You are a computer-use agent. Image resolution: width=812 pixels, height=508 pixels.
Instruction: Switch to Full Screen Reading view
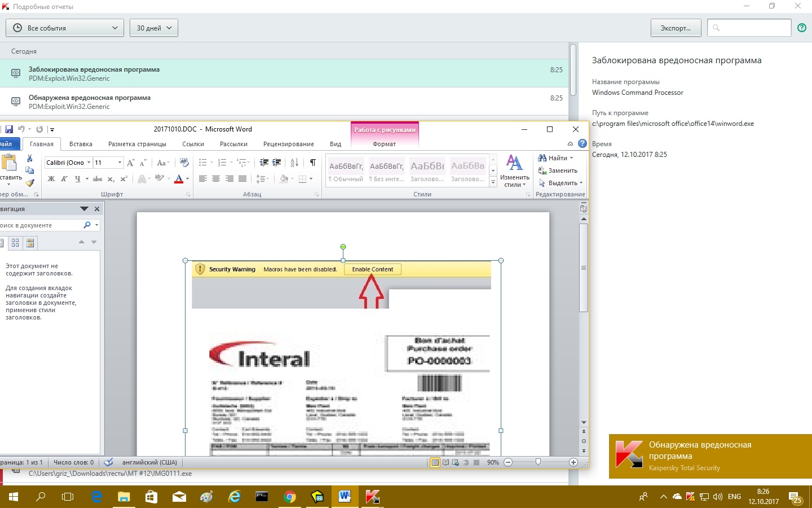click(445, 462)
